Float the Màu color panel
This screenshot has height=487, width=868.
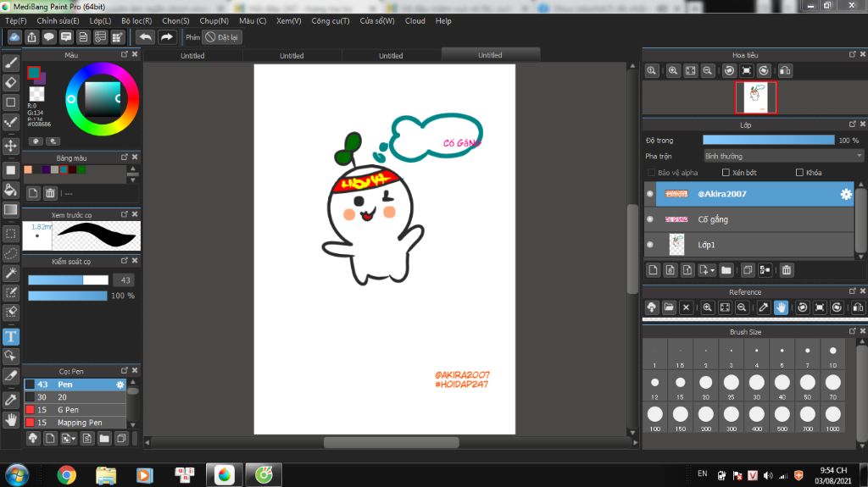[125, 54]
